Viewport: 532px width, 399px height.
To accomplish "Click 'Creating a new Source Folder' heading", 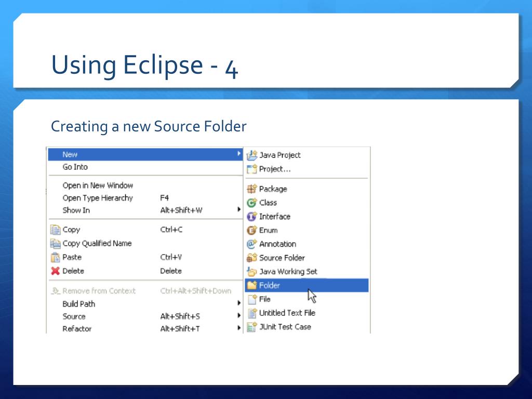I will [x=149, y=127].
